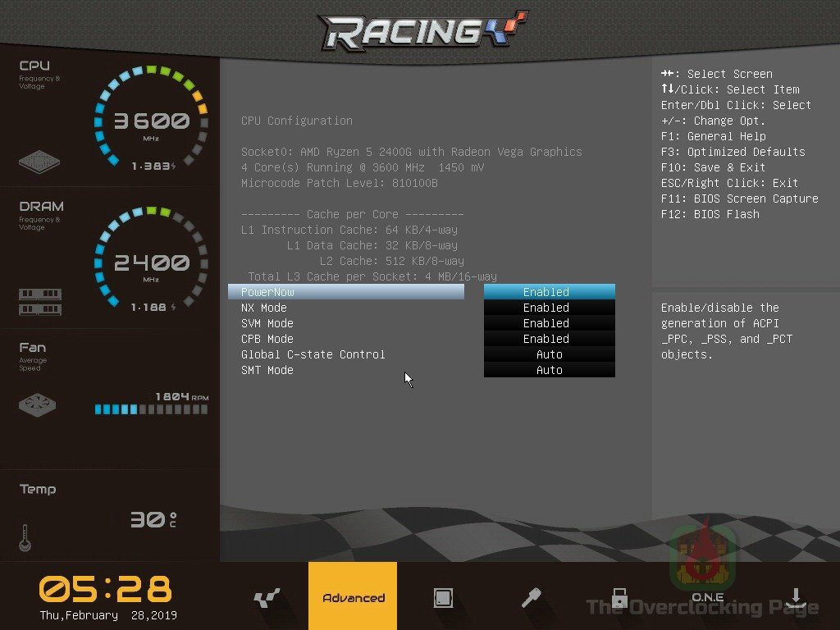Select the Advanced tab
This screenshot has height=630, width=840.
click(353, 597)
